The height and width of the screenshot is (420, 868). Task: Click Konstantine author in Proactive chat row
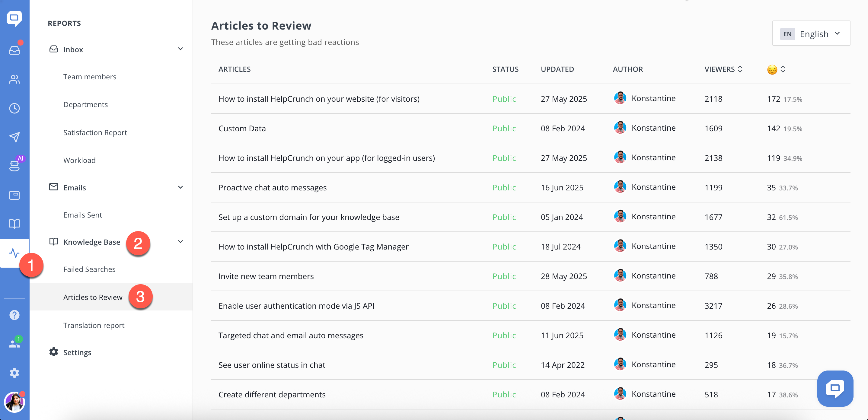tap(653, 187)
